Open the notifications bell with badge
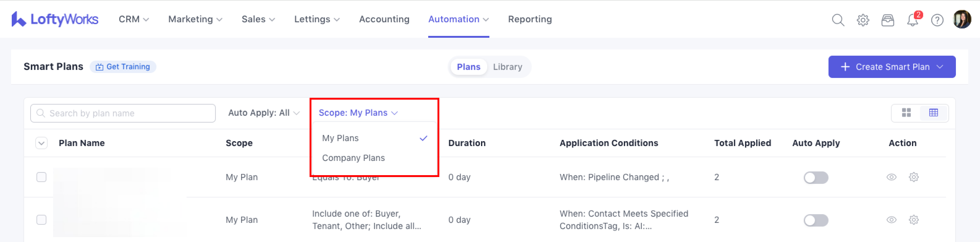Viewport: 980px width, 242px height. point(912,20)
